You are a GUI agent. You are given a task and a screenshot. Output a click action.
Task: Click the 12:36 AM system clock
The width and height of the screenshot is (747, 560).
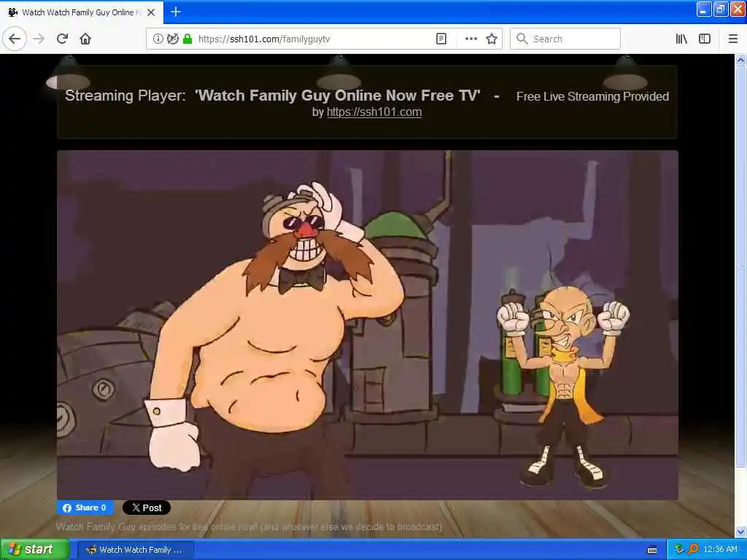(x=720, y=550)
